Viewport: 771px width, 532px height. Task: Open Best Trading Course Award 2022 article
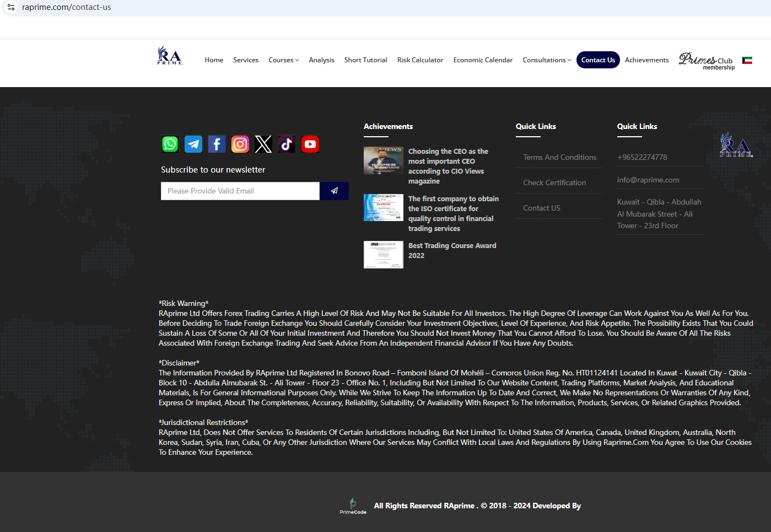(x=452, y=250)
